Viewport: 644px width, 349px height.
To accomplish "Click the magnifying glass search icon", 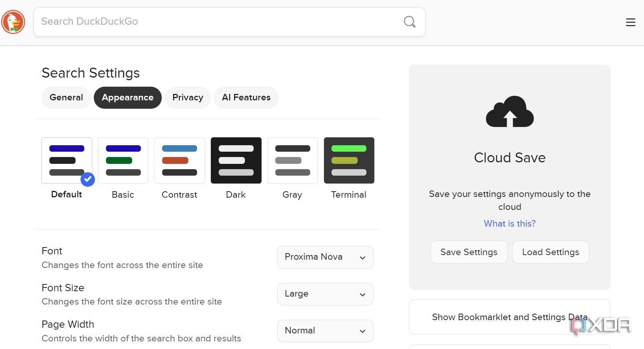I will 409,22.
